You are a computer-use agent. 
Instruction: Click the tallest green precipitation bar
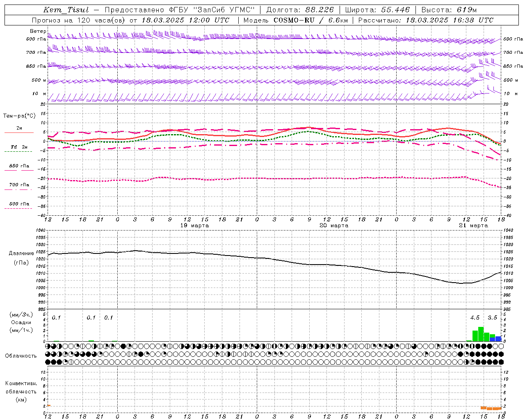coord(481,334)
